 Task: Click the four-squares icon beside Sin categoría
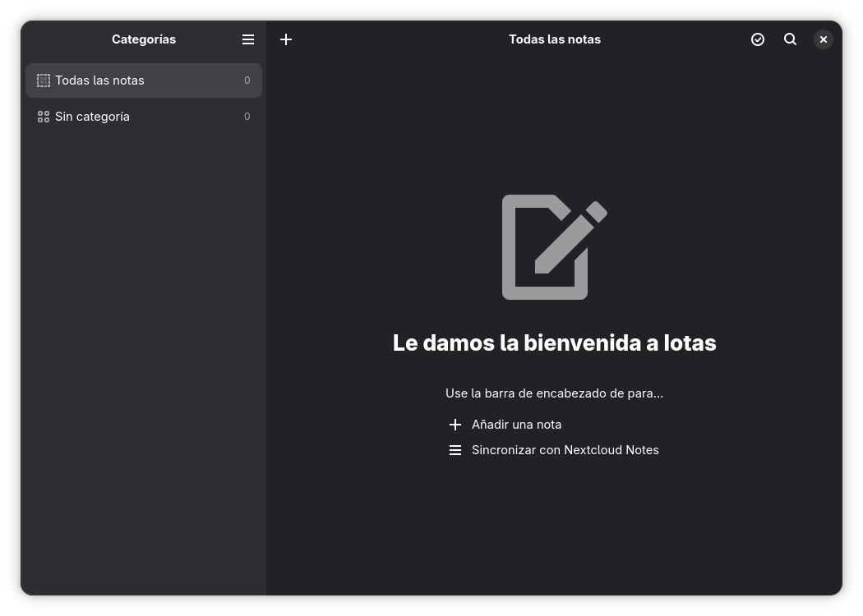44,117
